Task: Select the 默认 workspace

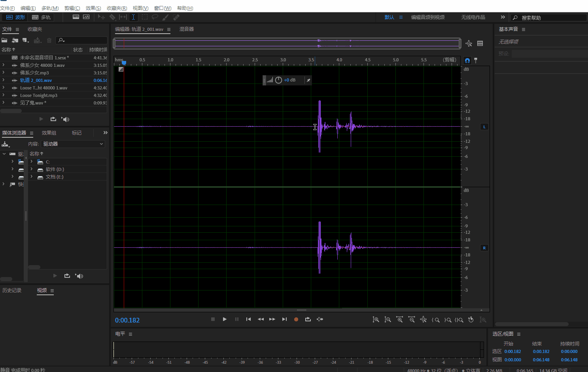Action: [x=389, y=17]
